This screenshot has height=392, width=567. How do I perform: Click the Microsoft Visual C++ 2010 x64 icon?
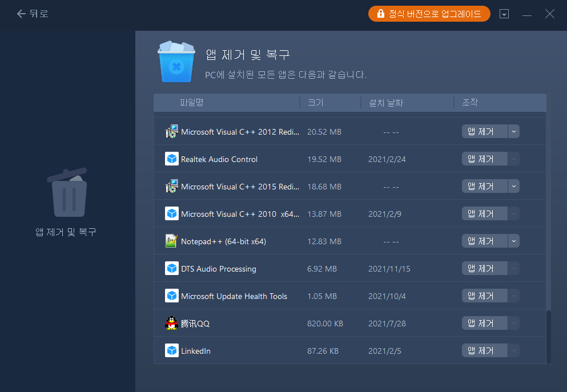[171, 213]
